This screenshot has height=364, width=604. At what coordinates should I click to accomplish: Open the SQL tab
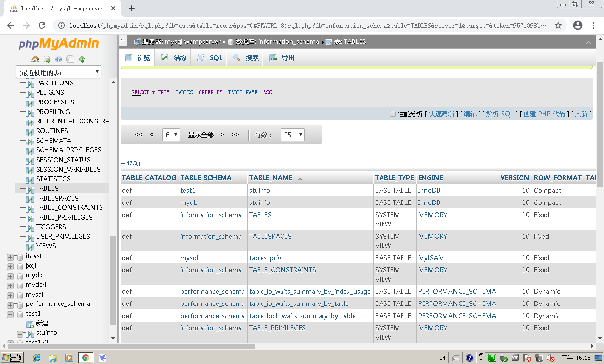(210, 58)
